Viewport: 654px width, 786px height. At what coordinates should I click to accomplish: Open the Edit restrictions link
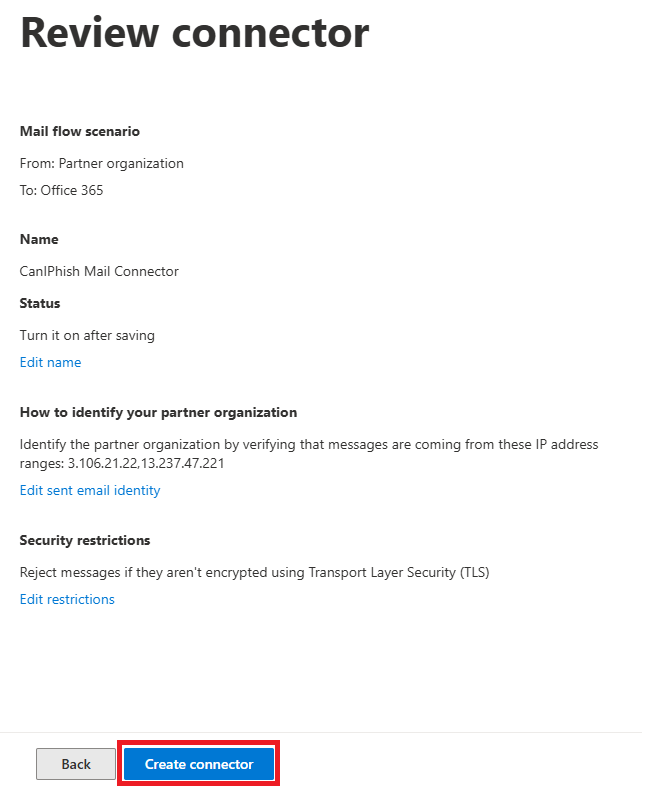pyautogui.click(x=67, y=599)
